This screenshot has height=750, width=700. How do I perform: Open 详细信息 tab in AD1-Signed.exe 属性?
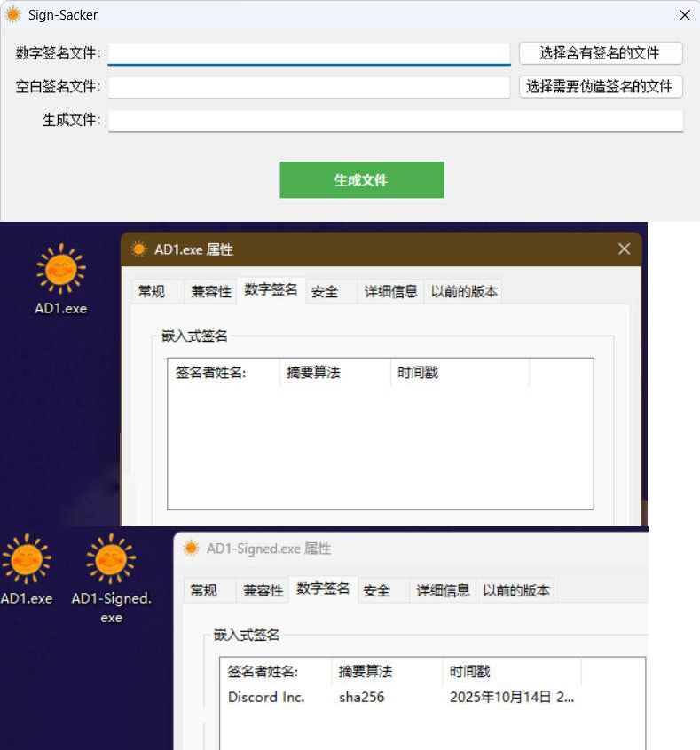pyautogui.click(x=443, y=590)
